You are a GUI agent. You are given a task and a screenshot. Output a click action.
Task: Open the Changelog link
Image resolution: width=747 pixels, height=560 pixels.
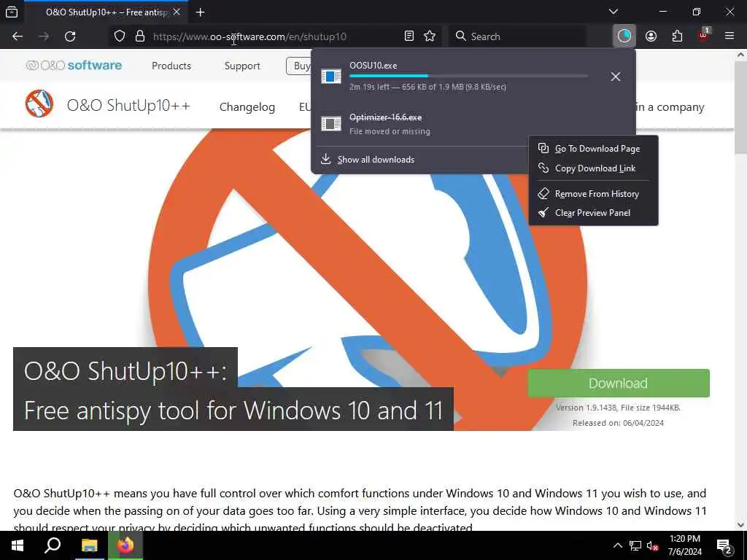coord(247,106)
